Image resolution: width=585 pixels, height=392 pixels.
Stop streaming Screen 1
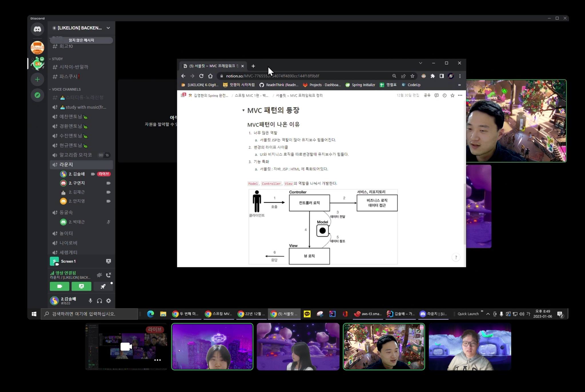click(109, 261)
